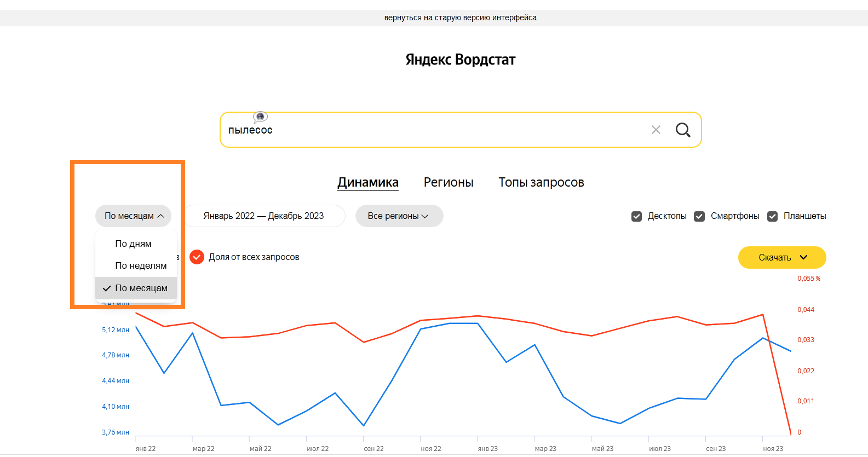Click the '3,76 млн' y-axis value
The height and width of the screenshot is (457, 868).
pos(116,432)
